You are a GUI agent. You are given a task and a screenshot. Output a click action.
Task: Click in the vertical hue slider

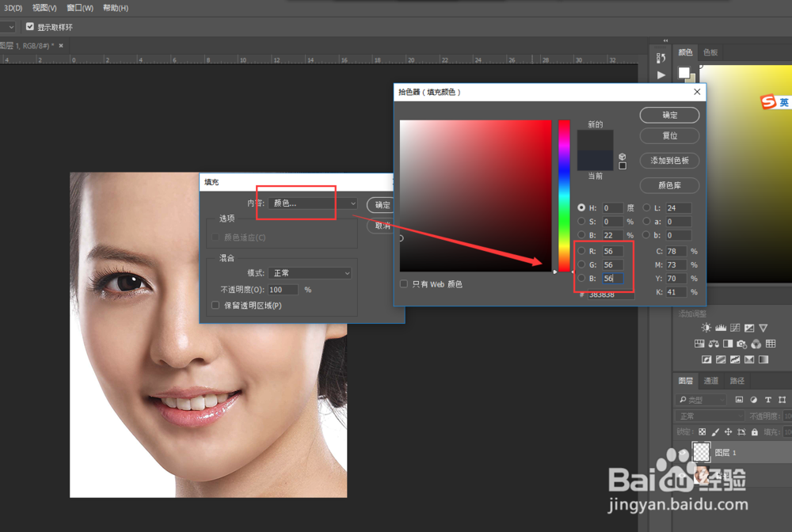564,196
